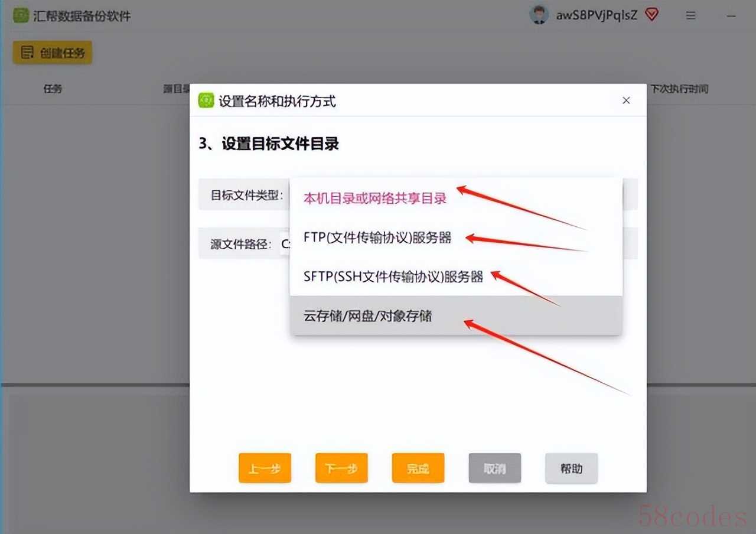Screen dimensions: 756x534
Task: Select SFTP(SSH文件传输协议)服务器 option
Action: [x=456, y=276]
